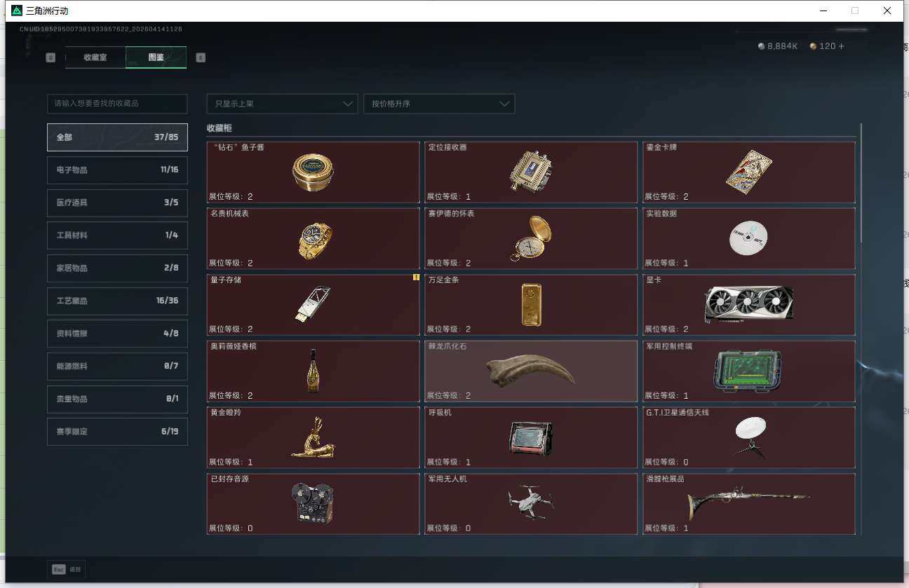
Task: Focus the collectible search input field
Action: (x=117, y=104)
